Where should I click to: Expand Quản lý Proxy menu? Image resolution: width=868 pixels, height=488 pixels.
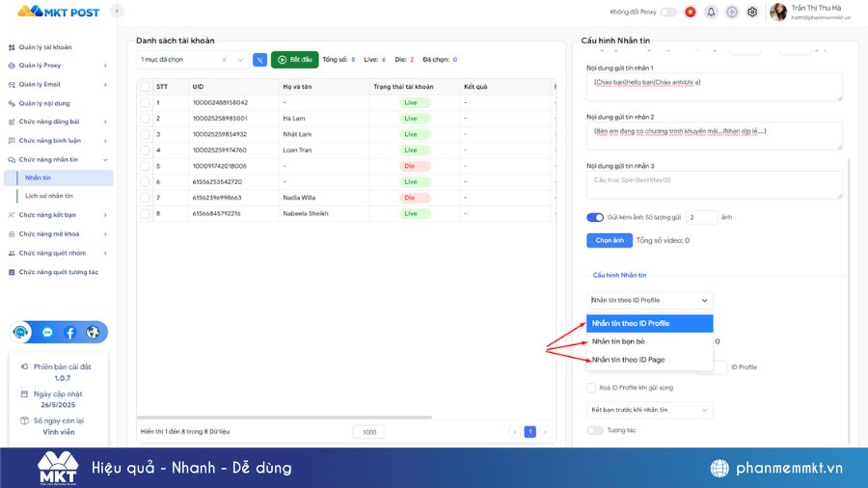point(58,66)
